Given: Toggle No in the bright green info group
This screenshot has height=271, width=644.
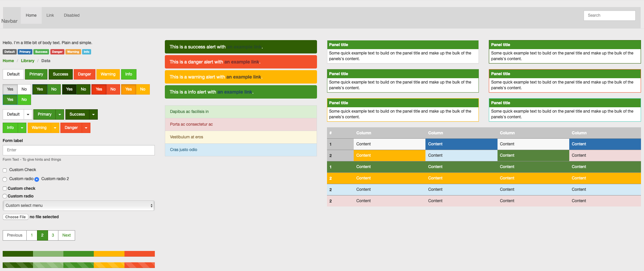Looking at the screenshot, I should coord(24,100).
